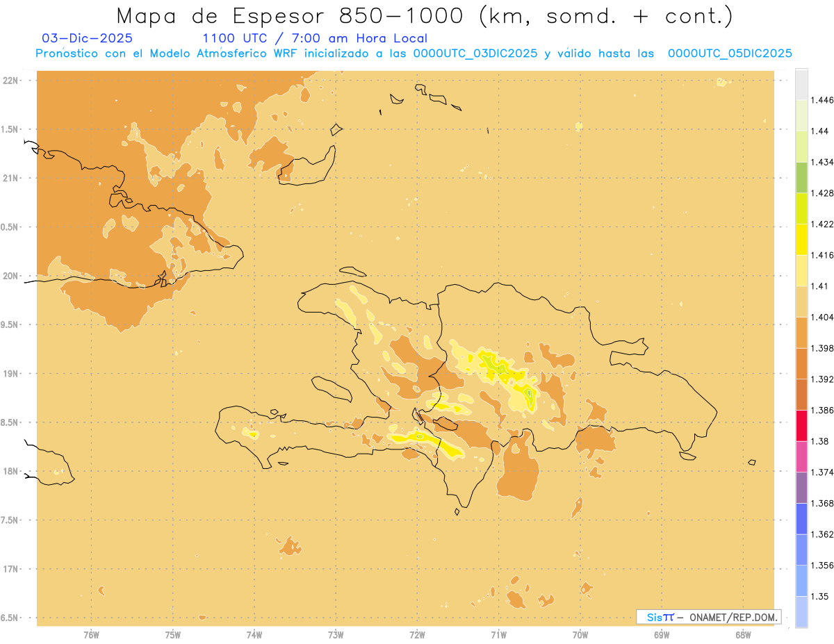Click the pale blue segment below 1.35
The width and height of the screenshot is (834, 644).
[801, 611]
